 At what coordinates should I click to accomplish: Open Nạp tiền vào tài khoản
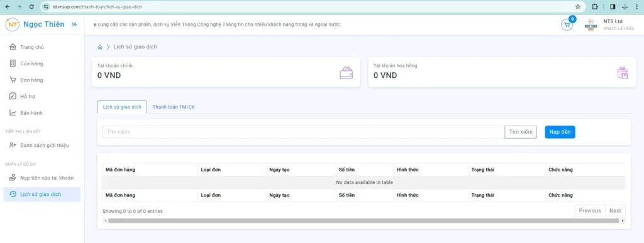pos(42,178)
